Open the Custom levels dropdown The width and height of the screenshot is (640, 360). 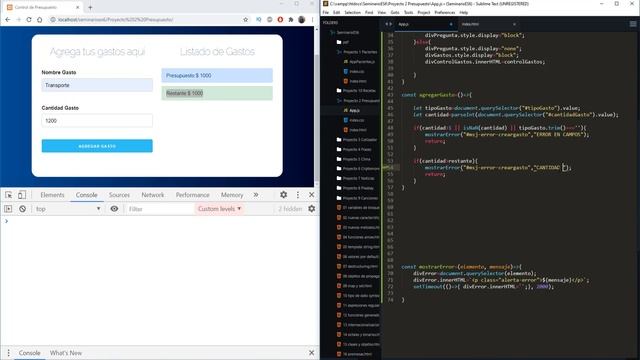click(220, 209)
